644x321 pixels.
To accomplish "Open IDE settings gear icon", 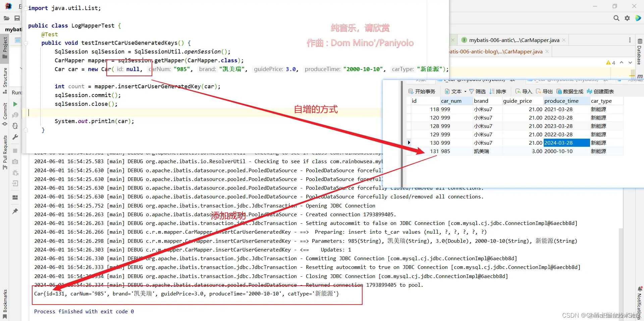I will click(x=627, y=18).
